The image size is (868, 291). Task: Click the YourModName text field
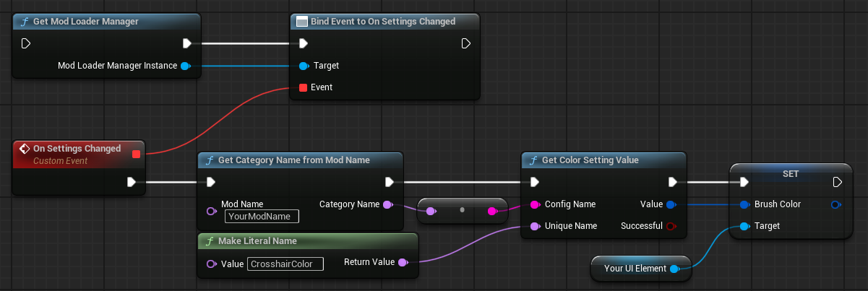coord(262,216)
